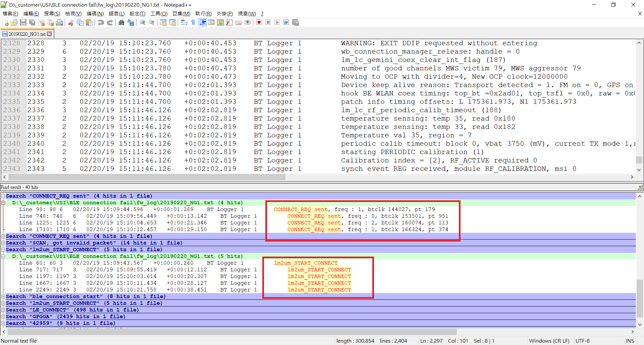The width and height of the screenshot is (644, 345).
Task: Play back the recorded macro
Action: coord(277,22)
